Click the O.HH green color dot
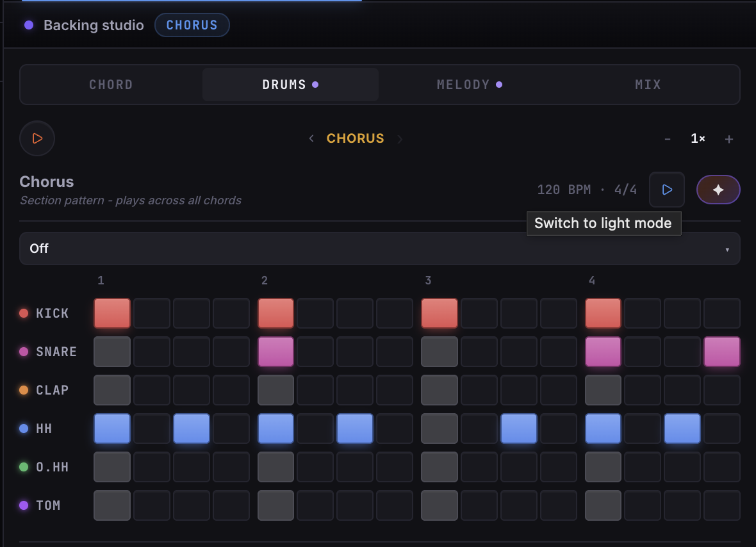 (24, 467)
